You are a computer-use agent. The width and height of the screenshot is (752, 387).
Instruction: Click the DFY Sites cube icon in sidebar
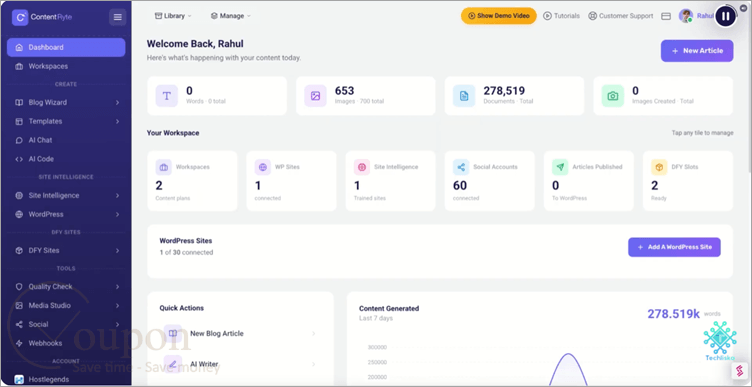[19, 250]
